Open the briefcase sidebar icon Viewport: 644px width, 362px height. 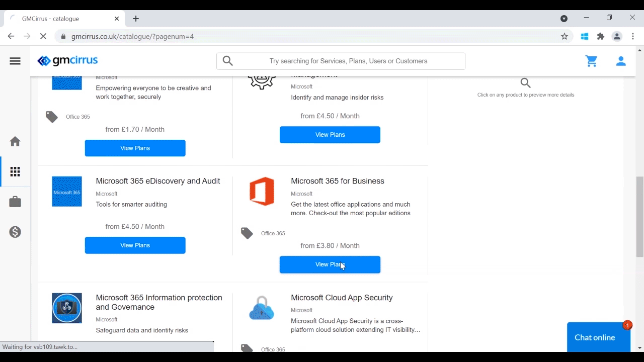tap(15, 202)
